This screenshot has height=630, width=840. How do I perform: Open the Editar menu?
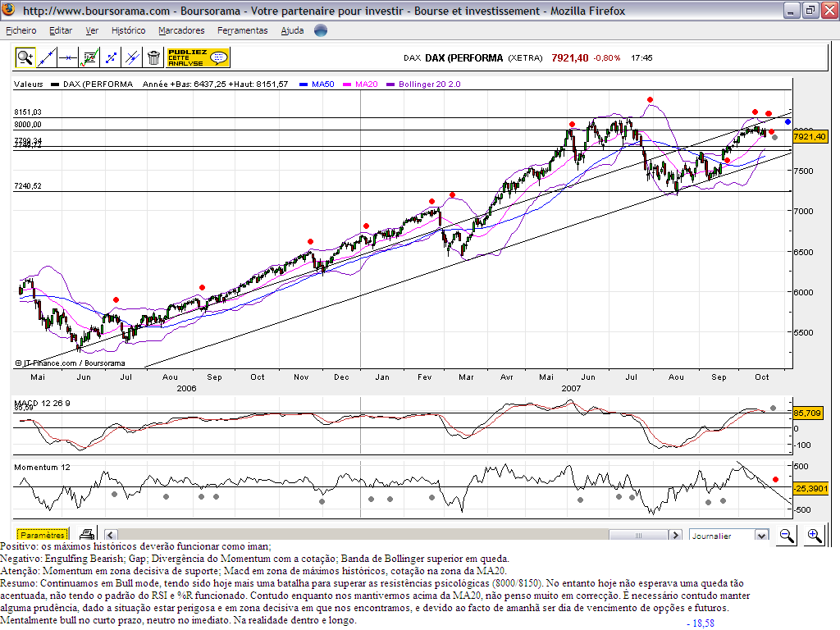61,30
